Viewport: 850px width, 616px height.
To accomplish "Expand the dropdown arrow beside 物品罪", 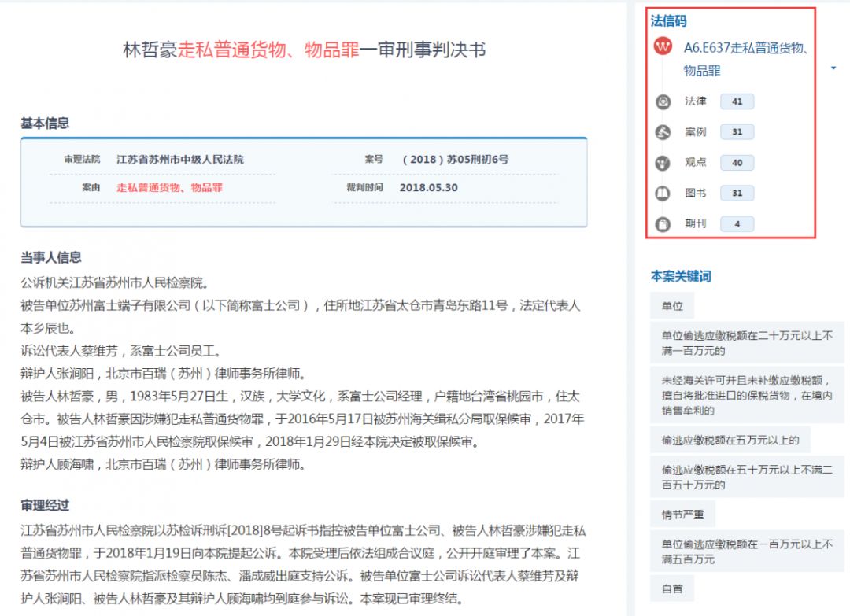I will click(833, 68).
